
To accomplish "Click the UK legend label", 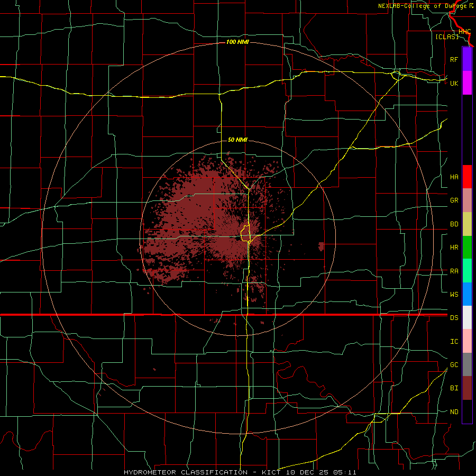I will pyautogui.click(x=454, y=83).
